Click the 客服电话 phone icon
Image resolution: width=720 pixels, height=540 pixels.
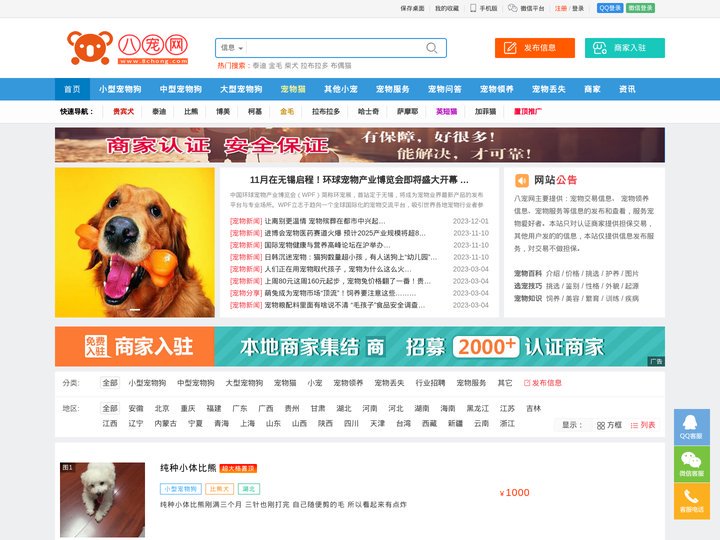point(691,496)
